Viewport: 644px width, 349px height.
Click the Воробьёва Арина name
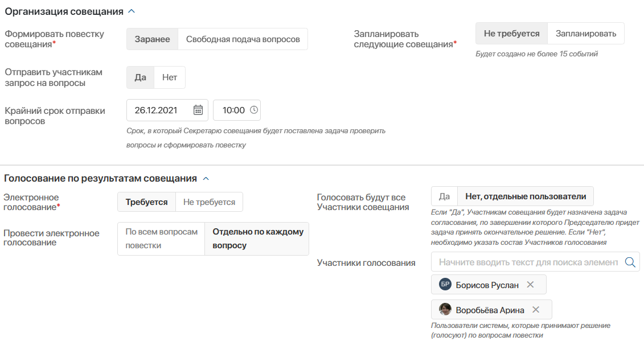pos(490,310)
